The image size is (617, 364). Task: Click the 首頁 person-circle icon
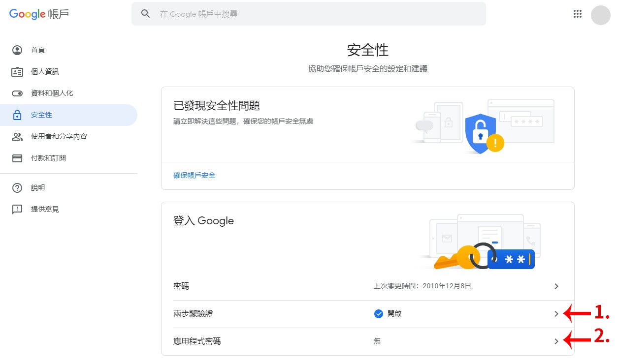[17, 50]
